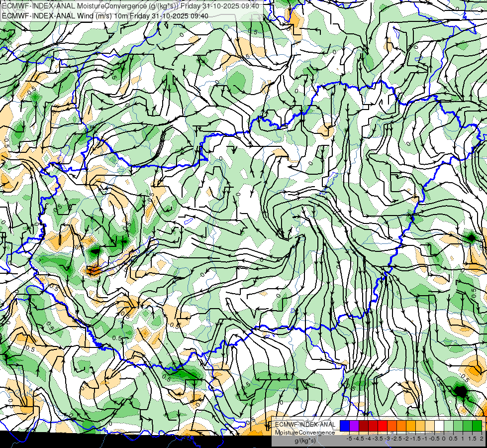Click the purple legend swatch
This screenshot has height=448, width=487.
pyautogui.click(x=354, y=426)
